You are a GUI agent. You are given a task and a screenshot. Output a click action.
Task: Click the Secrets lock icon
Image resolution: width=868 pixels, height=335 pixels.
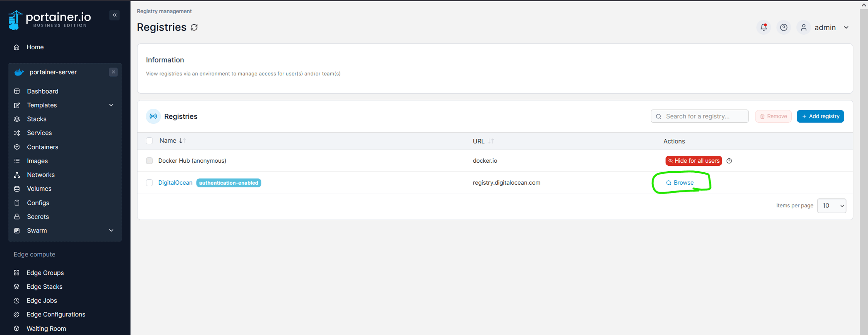click(x=17, y=217)
